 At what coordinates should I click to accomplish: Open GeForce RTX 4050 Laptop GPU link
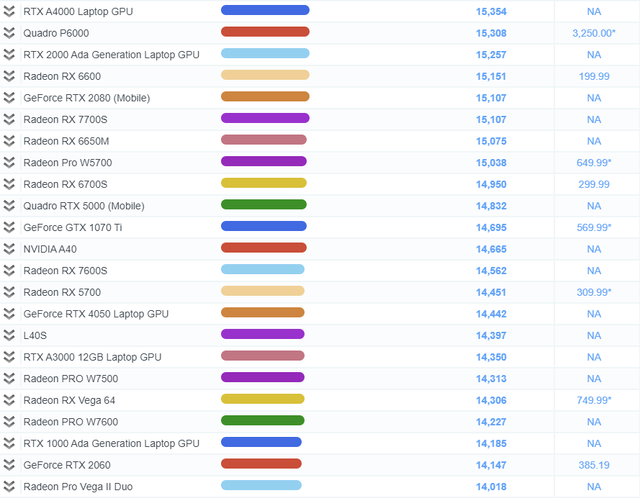(x=96, y=314)
